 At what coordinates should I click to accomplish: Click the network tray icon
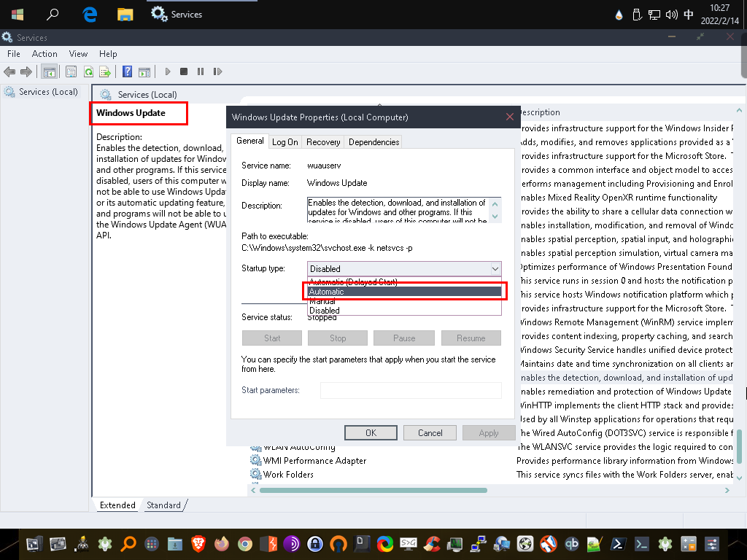pos(654,15)
